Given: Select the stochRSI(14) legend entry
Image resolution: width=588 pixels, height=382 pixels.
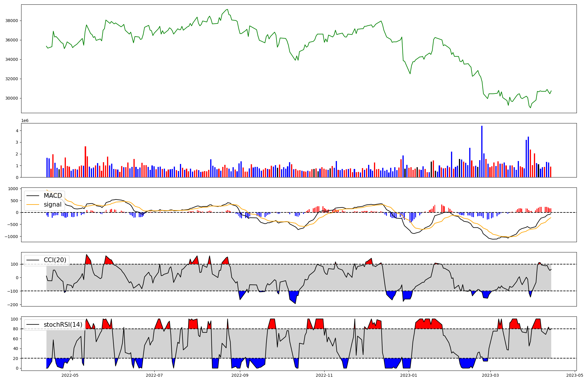Looking at the screenshot, I should point(63,325).
